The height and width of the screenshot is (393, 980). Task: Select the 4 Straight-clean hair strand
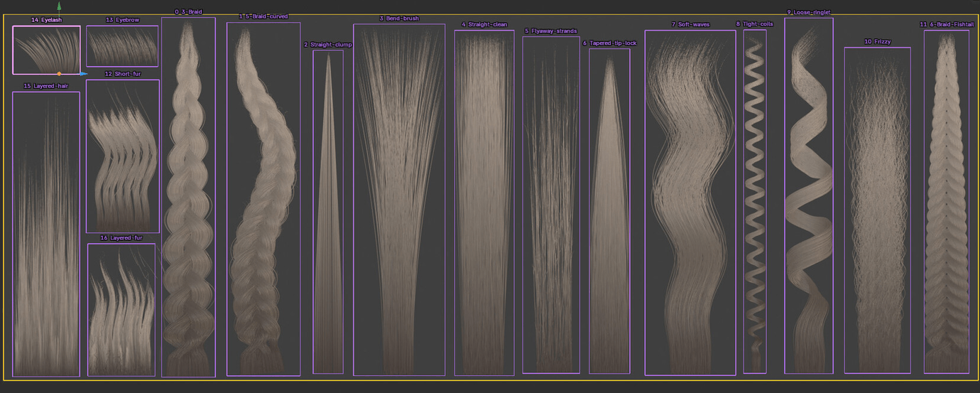(484, 203)
